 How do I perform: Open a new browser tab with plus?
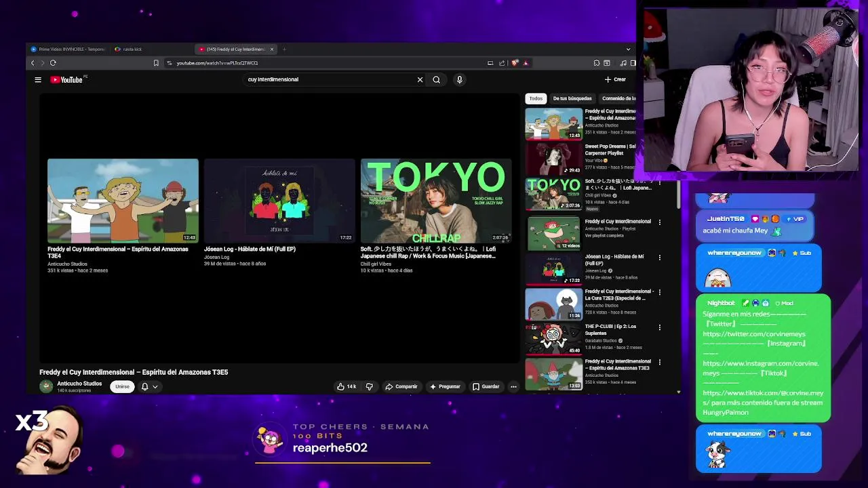(285, 49)
